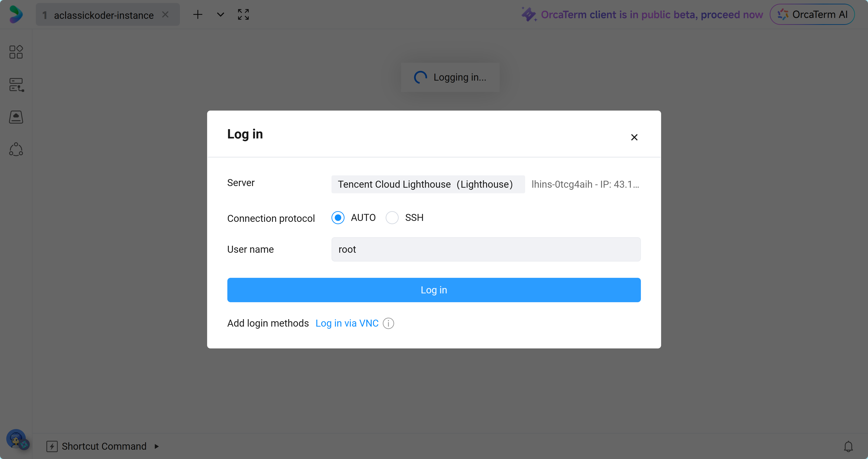This screenshot has height=459, width=868.
Task: Open the apps grid sidebar icon
Action: pos(16,52)
